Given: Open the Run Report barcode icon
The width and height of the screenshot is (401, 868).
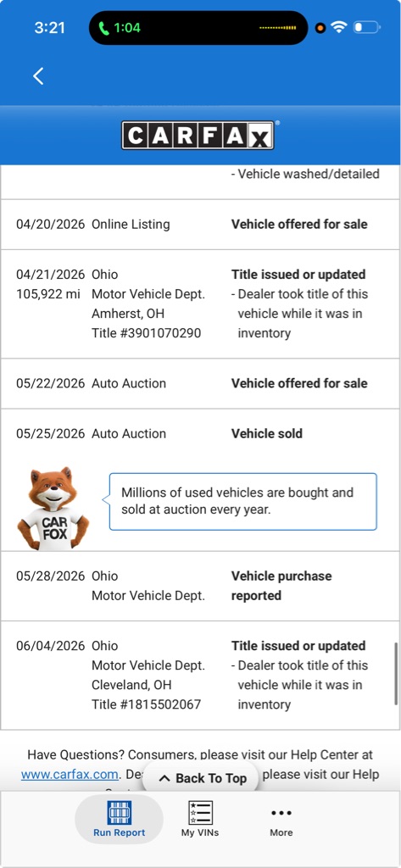Looking at the screenshot, I should (119, 813).
